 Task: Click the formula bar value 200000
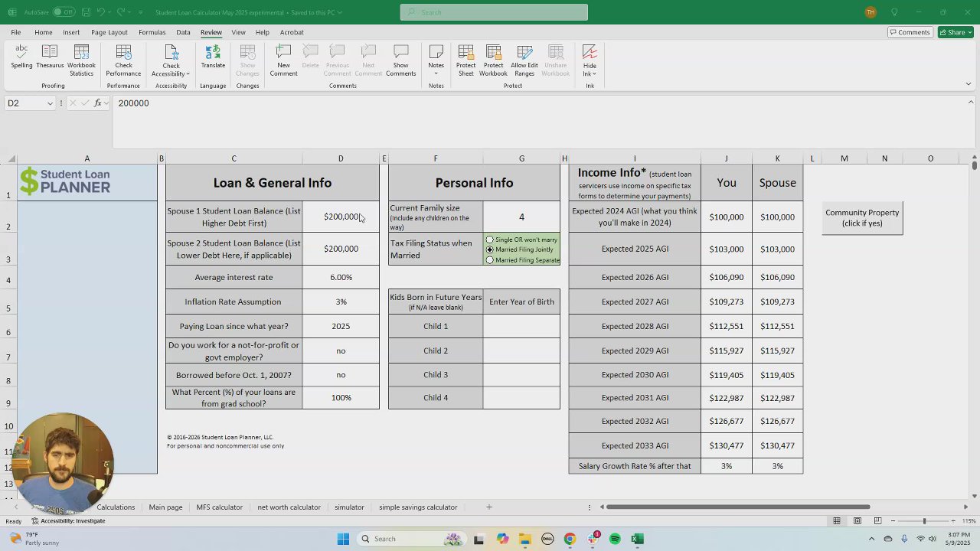coord(133,103)
